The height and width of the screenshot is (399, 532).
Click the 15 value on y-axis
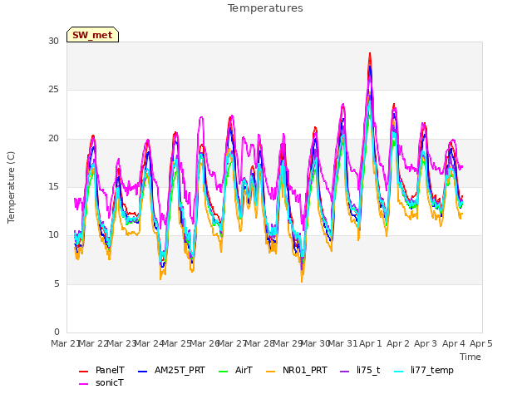point(53,186)
